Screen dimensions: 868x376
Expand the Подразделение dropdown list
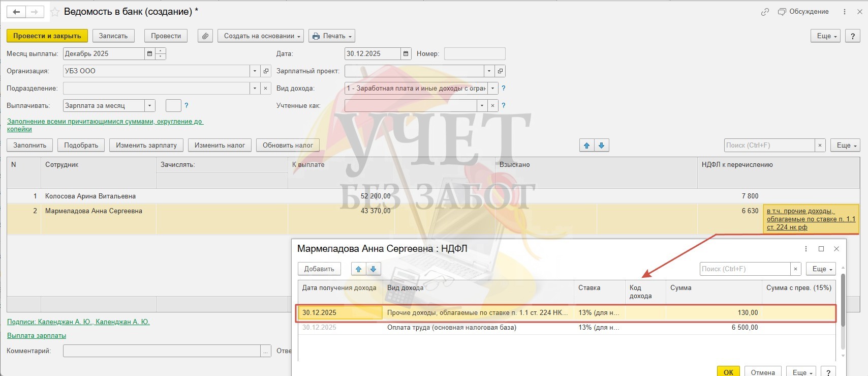[255, 89]
